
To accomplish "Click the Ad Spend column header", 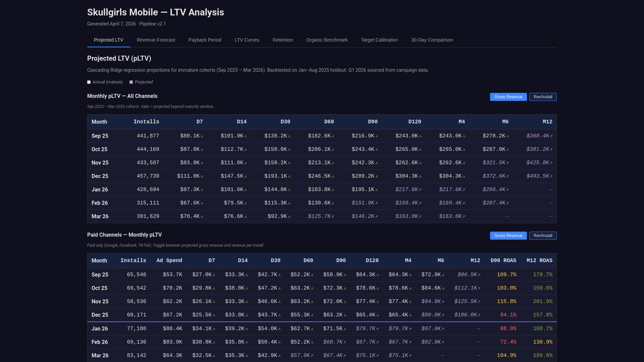I will pyautogui.click(x=169, y=261).
